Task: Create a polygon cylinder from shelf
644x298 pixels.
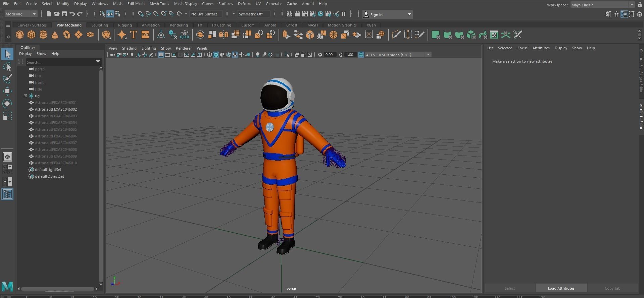Action: coord(43,35)
